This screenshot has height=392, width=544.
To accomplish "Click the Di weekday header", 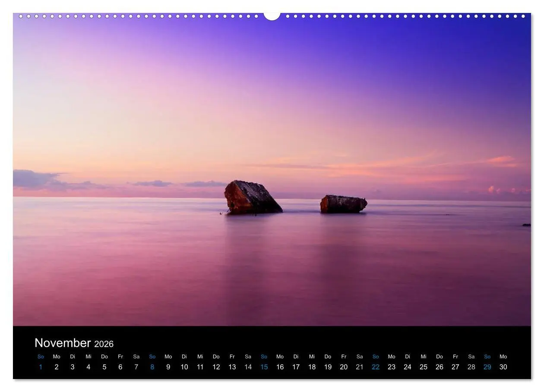I will (73, 357).
